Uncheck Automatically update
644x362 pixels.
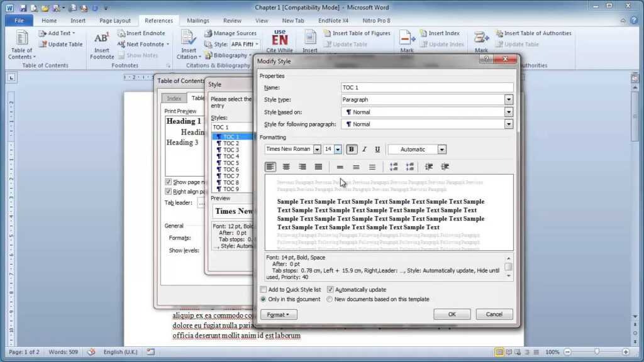point(330,290)
